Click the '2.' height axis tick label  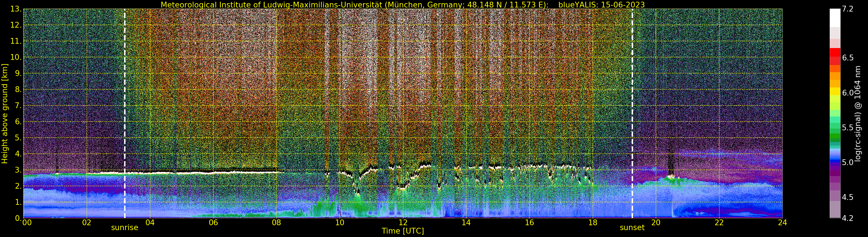tap(18, 186)
